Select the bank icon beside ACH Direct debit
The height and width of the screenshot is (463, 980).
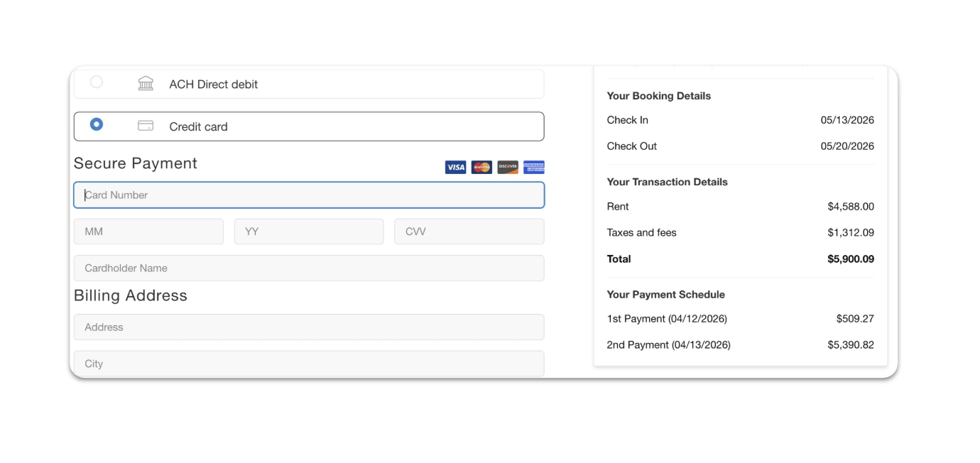tap(146, 83)
